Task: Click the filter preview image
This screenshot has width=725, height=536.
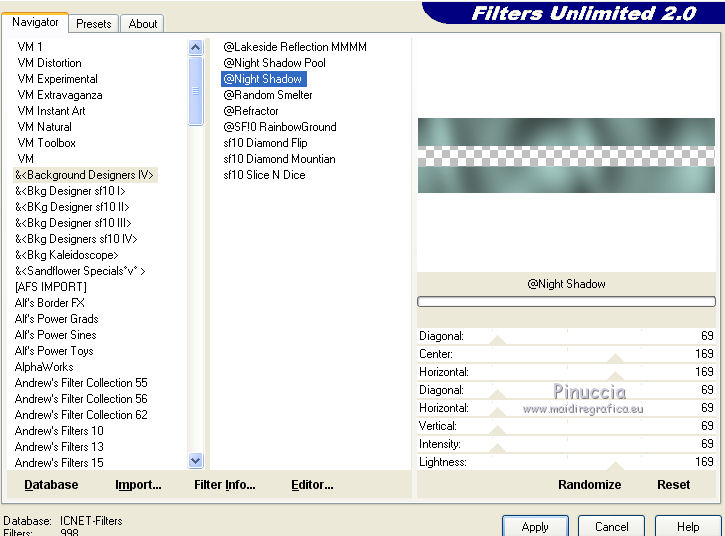Action: pos(566,155)
